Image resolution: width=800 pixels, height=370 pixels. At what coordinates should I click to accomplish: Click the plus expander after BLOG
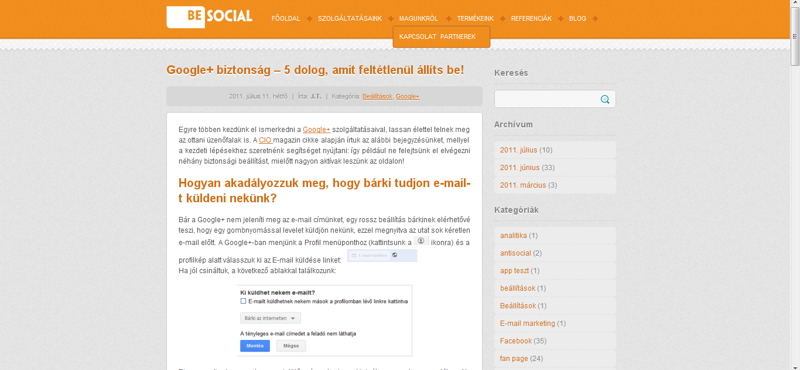click(595, 19)
